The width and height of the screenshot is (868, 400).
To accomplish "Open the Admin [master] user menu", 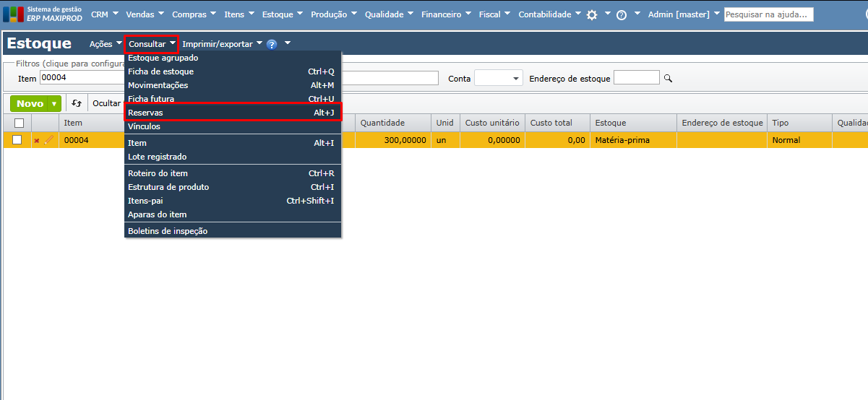I will (684, 14).
